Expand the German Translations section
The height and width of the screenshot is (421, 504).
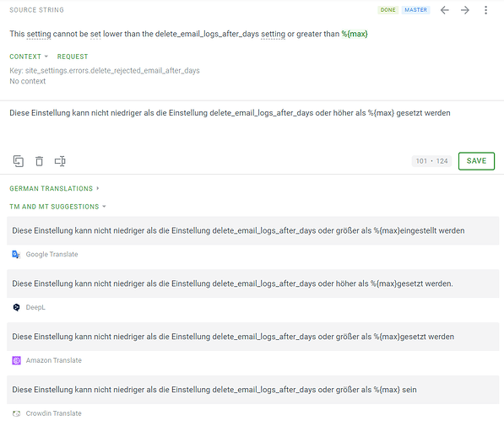pyautogui.click(x=54, y=188)
